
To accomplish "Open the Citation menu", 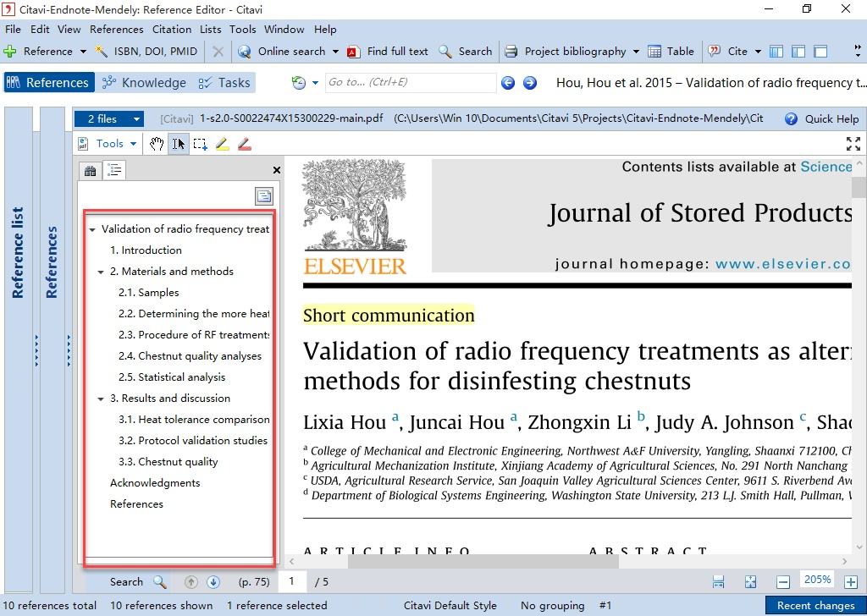I will [x=172, y=30].
